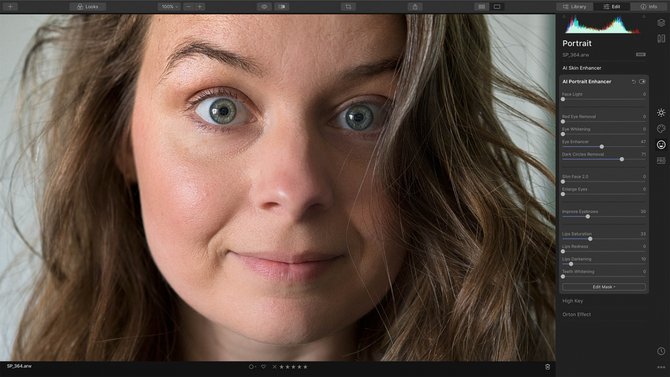Switch to the Info tab

click(x=649, y=6)
